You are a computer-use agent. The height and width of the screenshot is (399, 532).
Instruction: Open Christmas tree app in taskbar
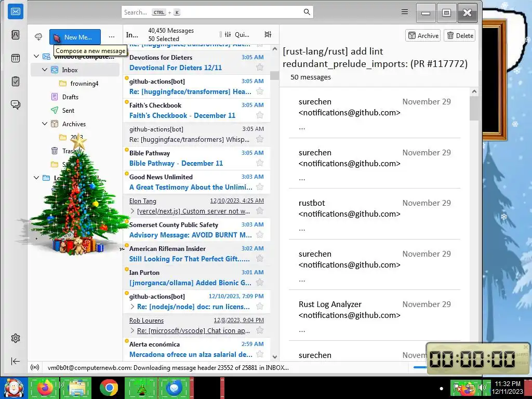141,388
